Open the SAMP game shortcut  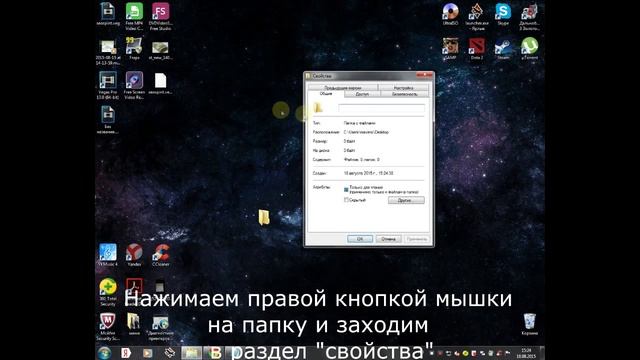pyautogui.click(x=450, y=49)
